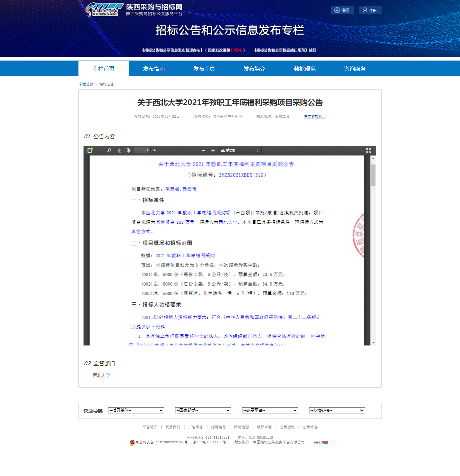
Task: Expand the 国家部委 dropdown
Action: point(203,410)
